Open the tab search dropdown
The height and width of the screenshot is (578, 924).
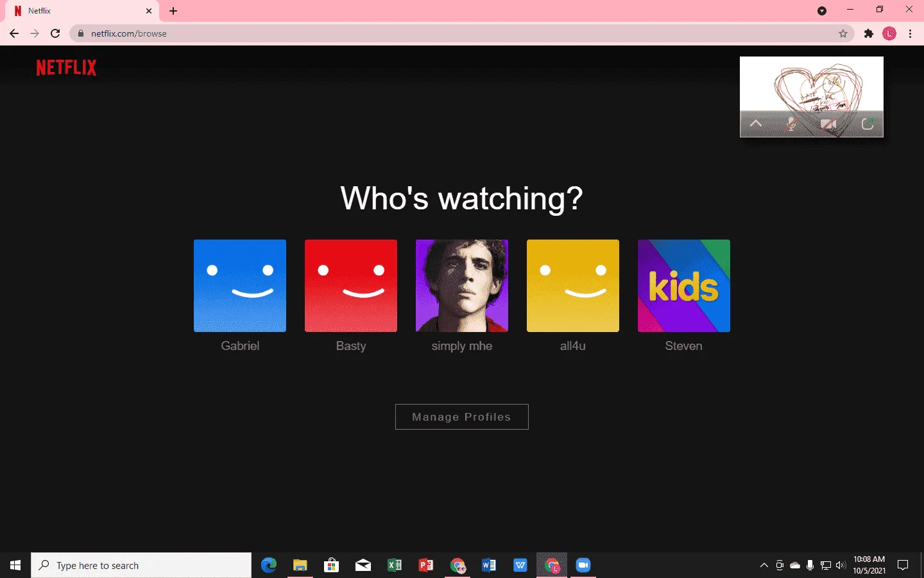(822, 11)
